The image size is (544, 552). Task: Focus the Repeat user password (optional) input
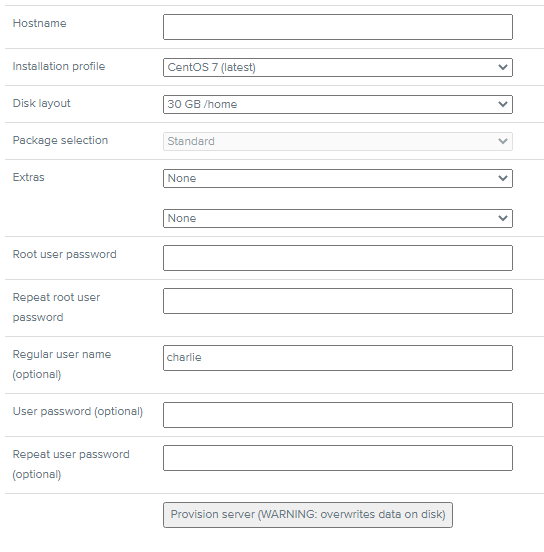click(338, 458)
